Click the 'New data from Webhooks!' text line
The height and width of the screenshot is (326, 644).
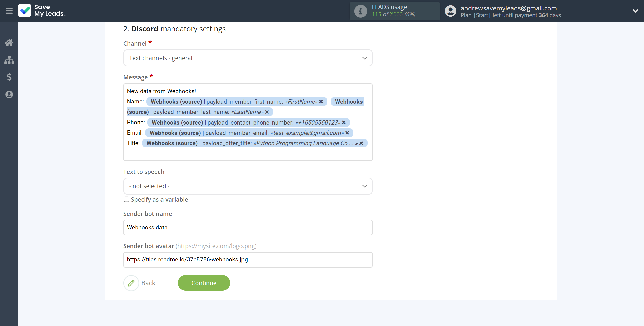pyautogui.click(x=162, y=91)
